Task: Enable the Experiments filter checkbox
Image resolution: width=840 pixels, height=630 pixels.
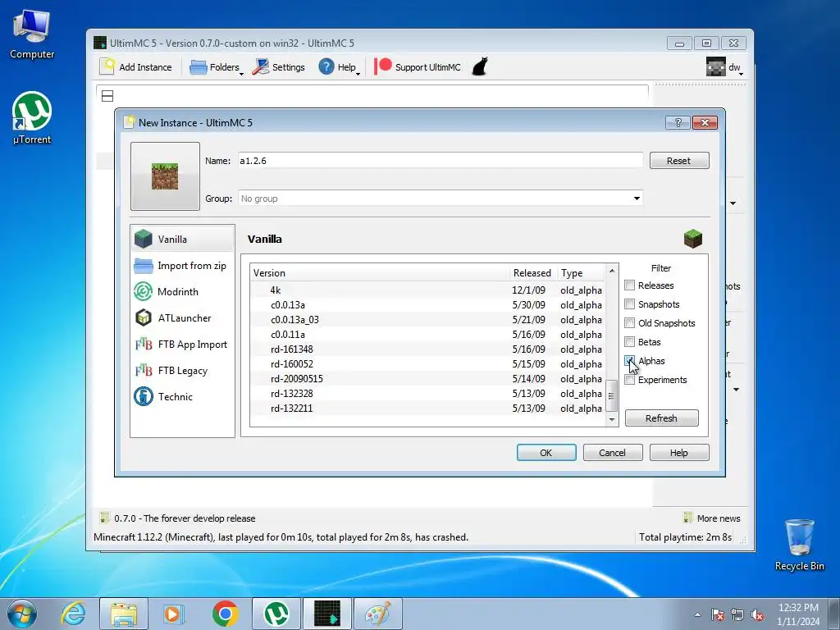Action: click(630, 380)
